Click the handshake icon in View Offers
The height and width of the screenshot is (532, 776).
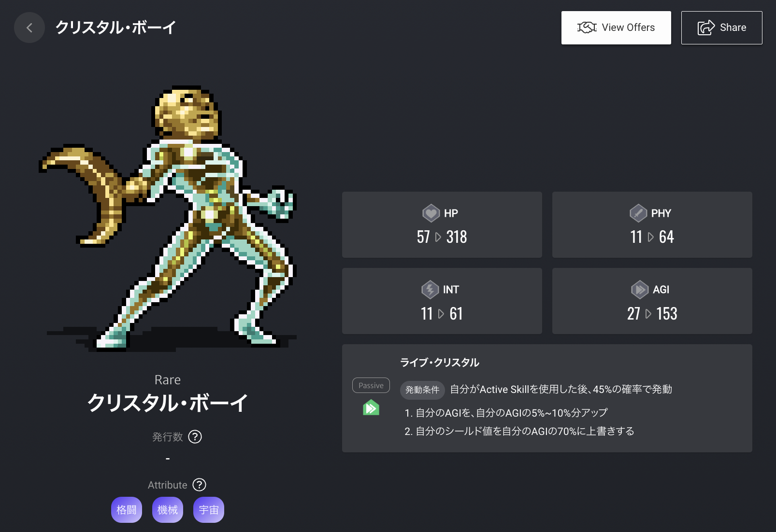(587, 28)
